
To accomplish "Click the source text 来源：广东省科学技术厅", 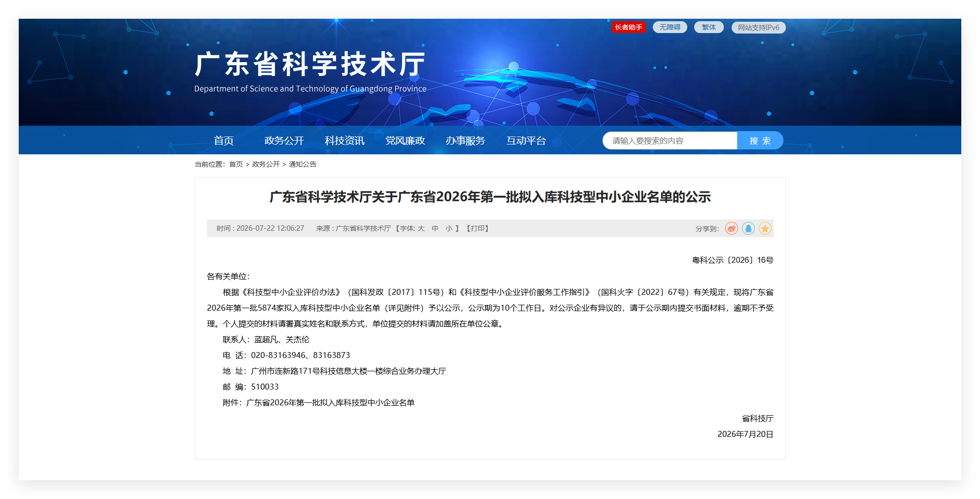I will click(x=353, y=228).
